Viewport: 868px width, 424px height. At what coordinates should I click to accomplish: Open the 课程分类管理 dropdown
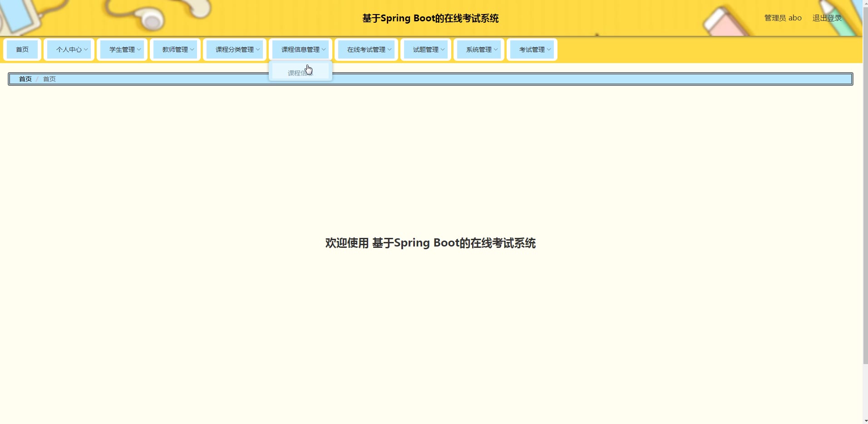pyautogui.click(x=235, y=49)
